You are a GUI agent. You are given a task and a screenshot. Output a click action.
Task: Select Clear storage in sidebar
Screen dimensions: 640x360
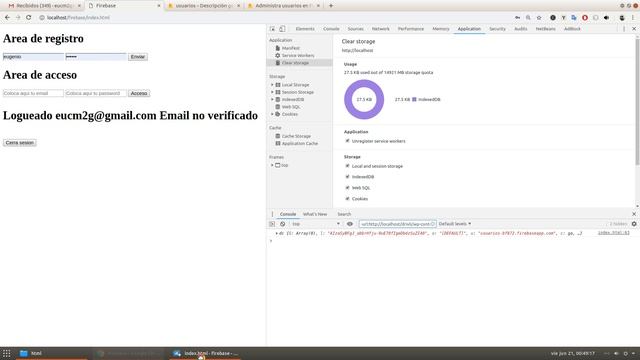[295, 63]
